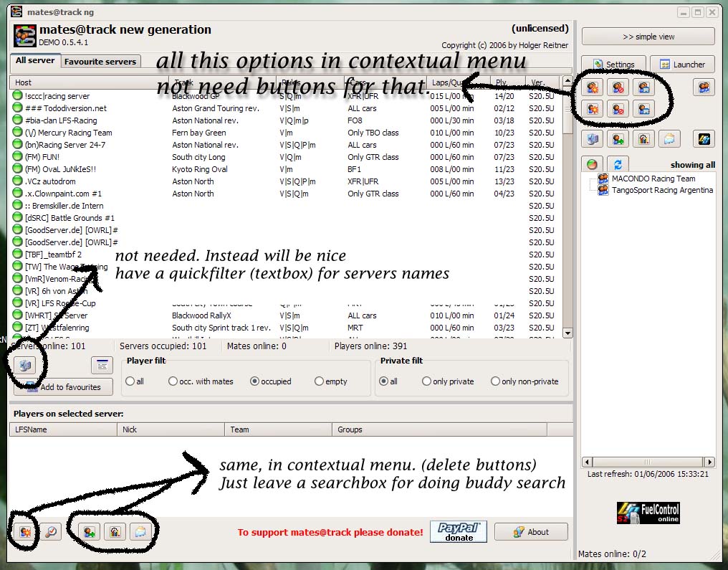Click the Nick column header
Screen dimensions: 728x570
tap(171, 429)
